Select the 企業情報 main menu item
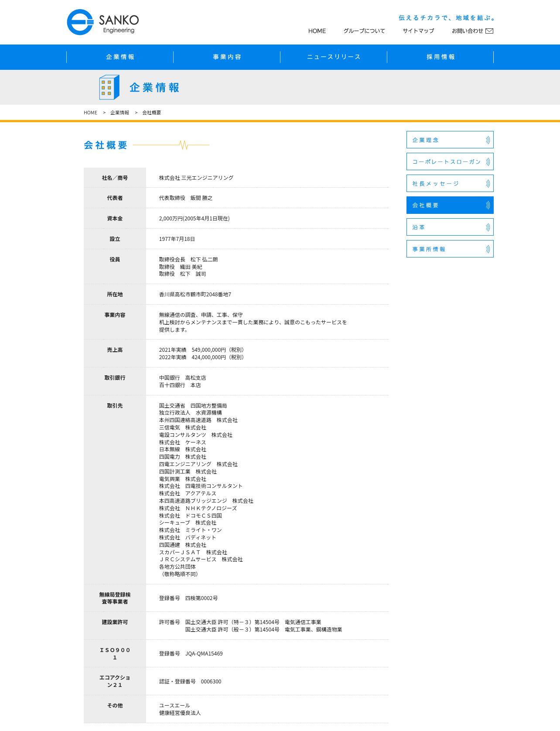This screenshot has width=560, height=731. [x=120, y=57]
